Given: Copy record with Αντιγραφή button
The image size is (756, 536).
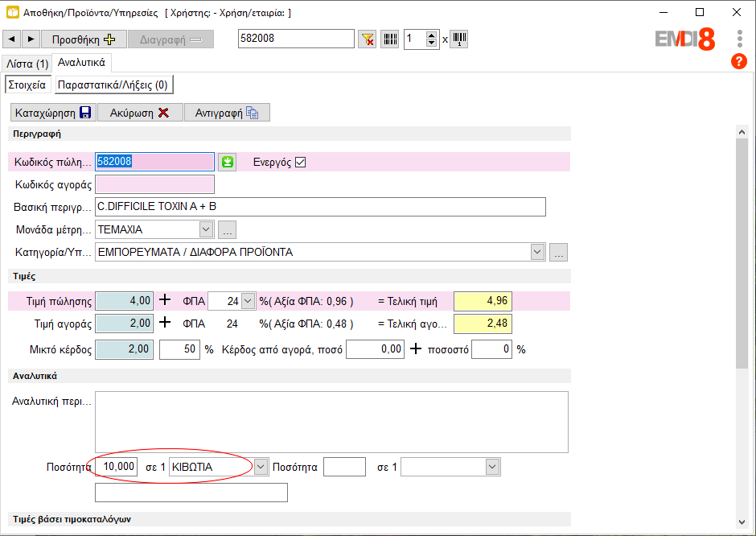Looking at the screenshot, I should [227, 113].
